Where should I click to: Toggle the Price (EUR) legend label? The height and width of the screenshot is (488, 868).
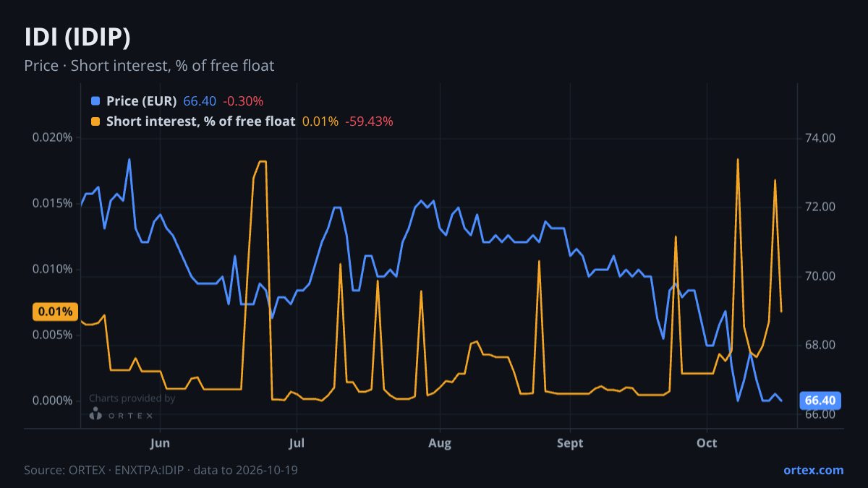tap(141, 101)
